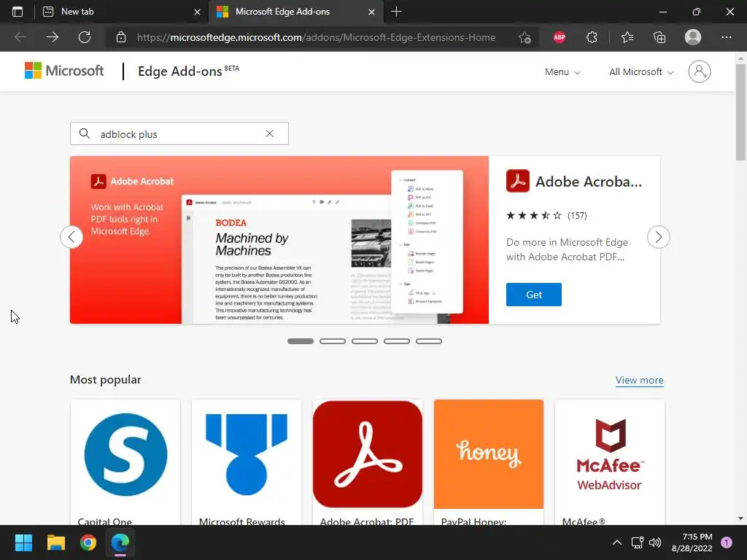Open the notification count badge

coord(727,542)
